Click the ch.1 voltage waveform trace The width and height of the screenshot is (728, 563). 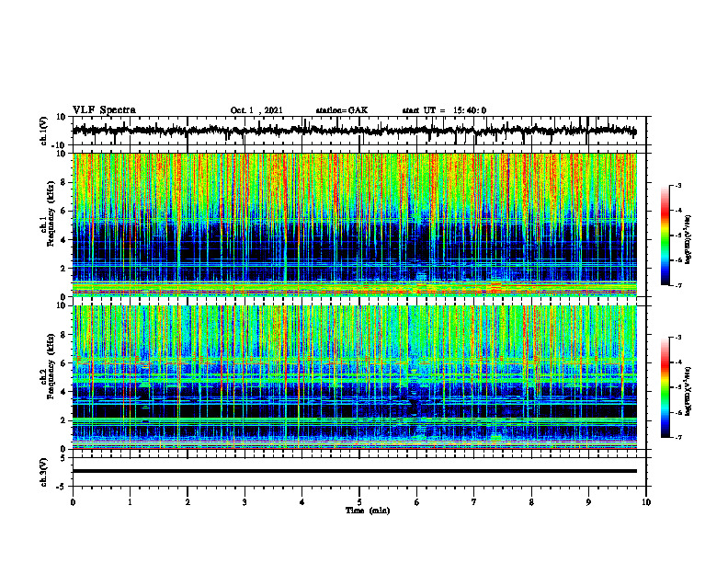point(354,131)
